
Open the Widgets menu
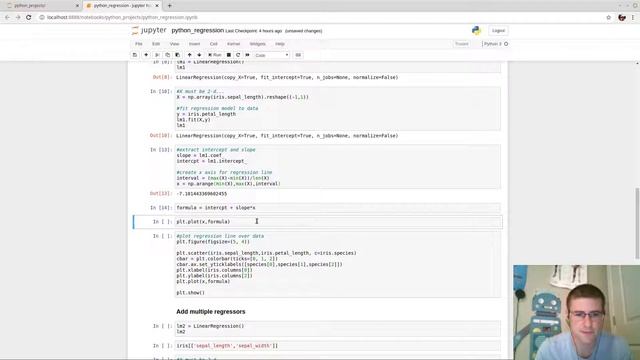(x=258, y=44)
